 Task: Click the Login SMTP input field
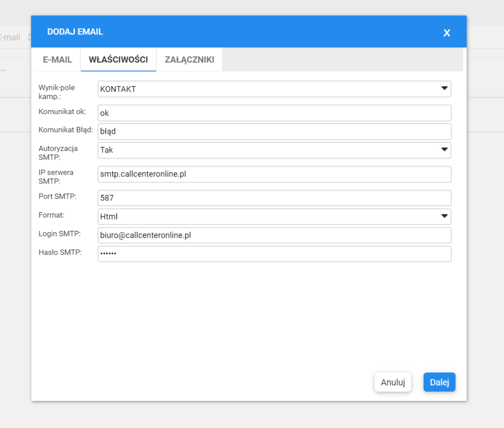pyautogui.click(x=274, y=235)
